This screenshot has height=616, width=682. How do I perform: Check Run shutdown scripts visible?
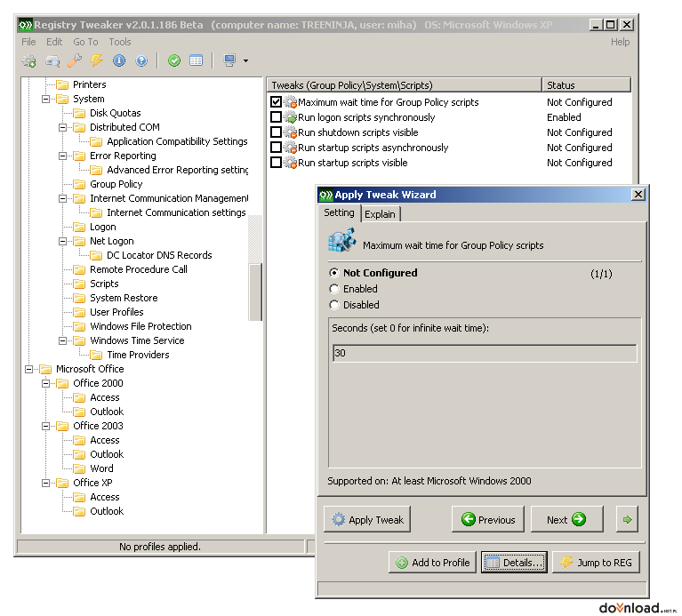pyautogui.click(x=276, y=132)
